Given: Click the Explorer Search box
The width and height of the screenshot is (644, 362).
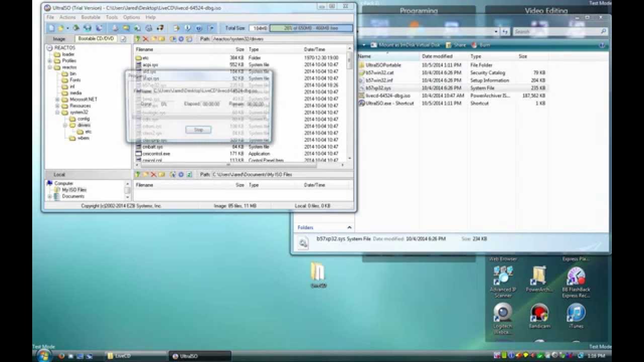Looking at the screenshot, I should (x=559, y=32).
